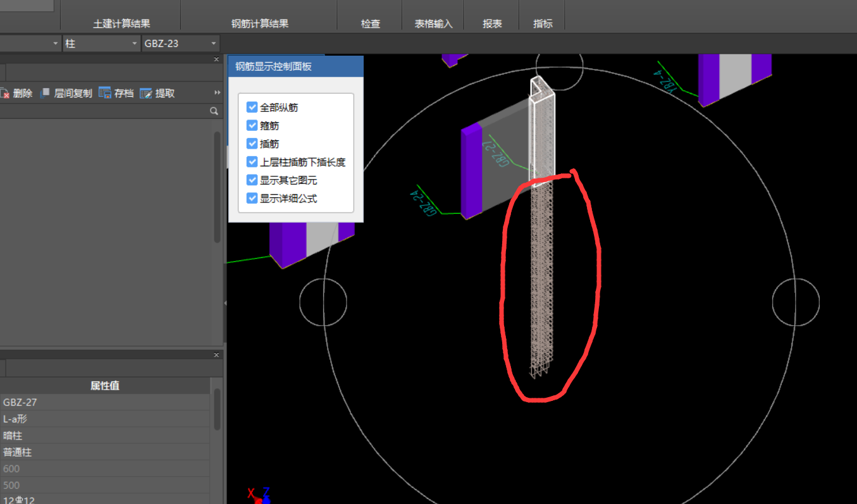Uncheck 显示其它图元 checkbox
The image size is (857, 504).
(252, 180)
